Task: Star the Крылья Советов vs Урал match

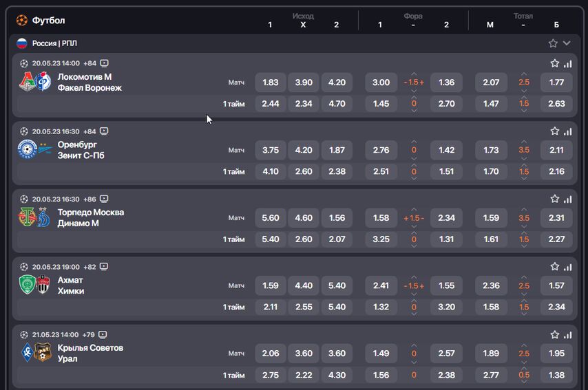Action: pos(555,334)
